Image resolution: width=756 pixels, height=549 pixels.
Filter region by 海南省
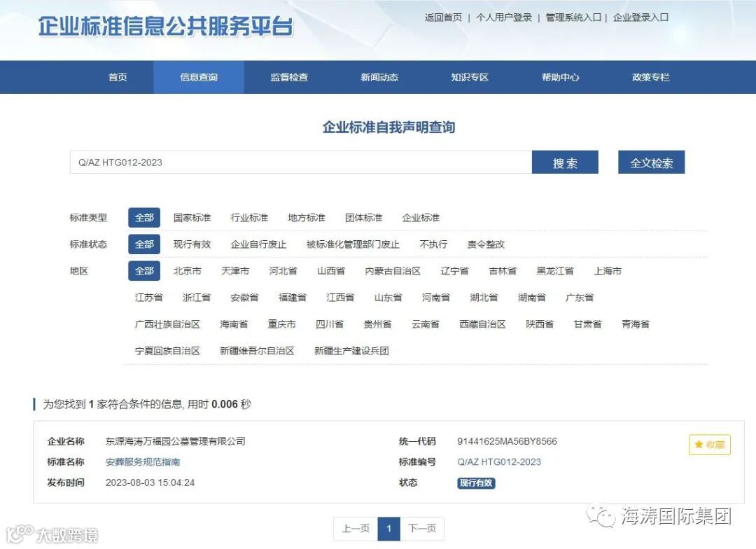[234, 324]
